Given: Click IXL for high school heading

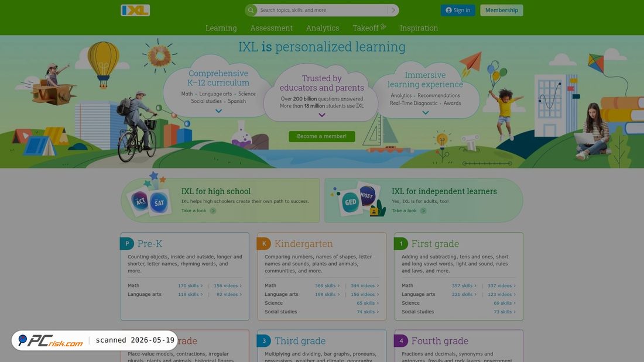Looking at the screenshot, I should click(215, 191).
